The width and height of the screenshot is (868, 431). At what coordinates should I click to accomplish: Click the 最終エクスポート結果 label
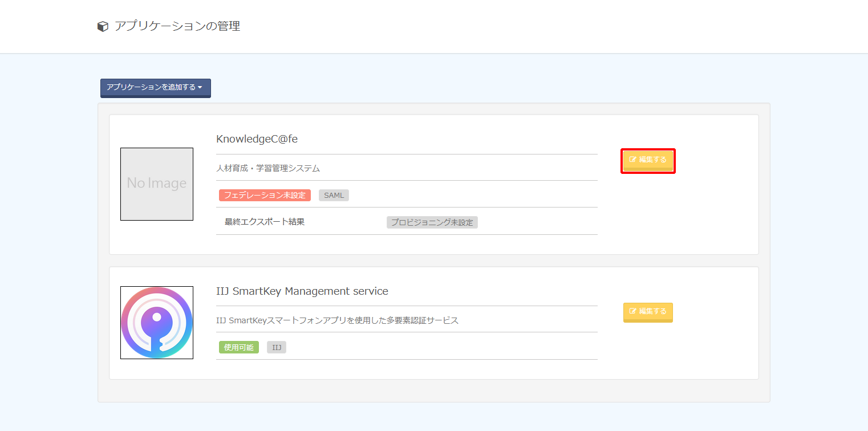[x=265, y=222]
